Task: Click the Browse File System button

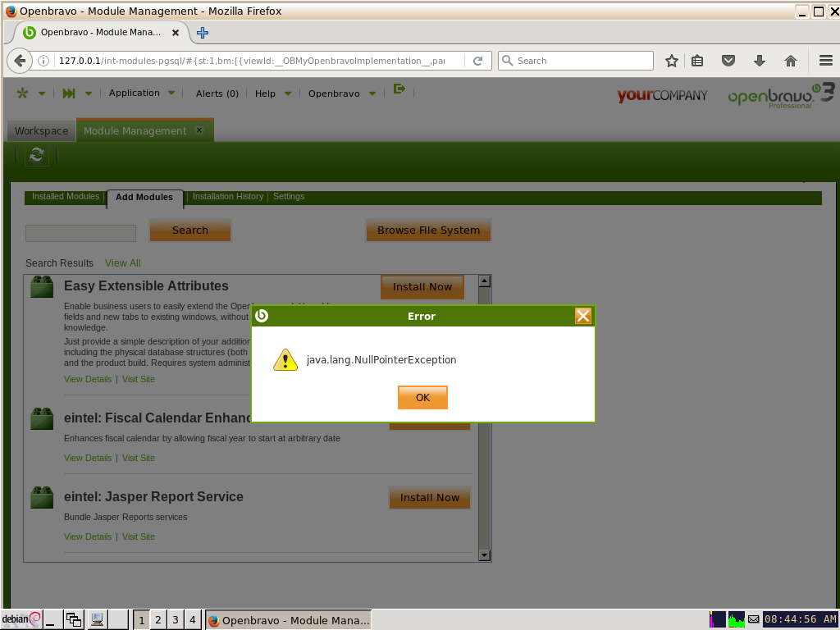Action: point(428,230)
